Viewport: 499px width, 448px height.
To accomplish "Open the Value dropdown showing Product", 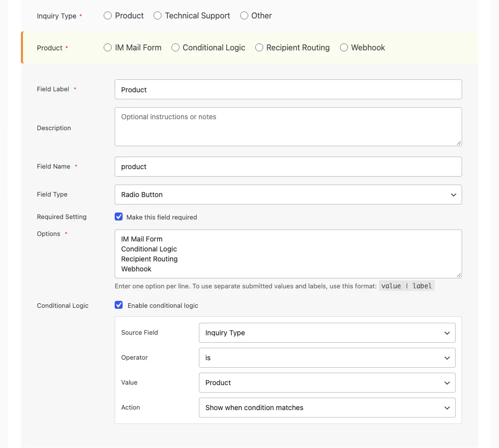I will (x=327, y=383).
